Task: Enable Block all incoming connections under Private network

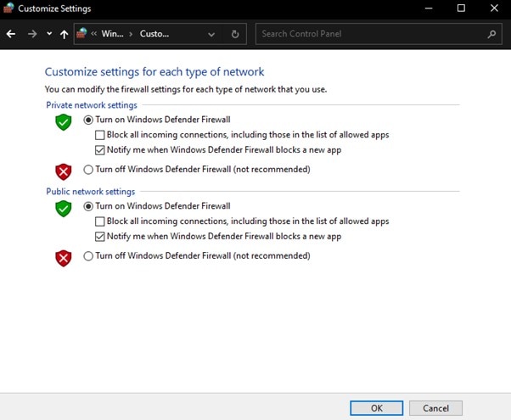Action: click(x=100, y=135)
